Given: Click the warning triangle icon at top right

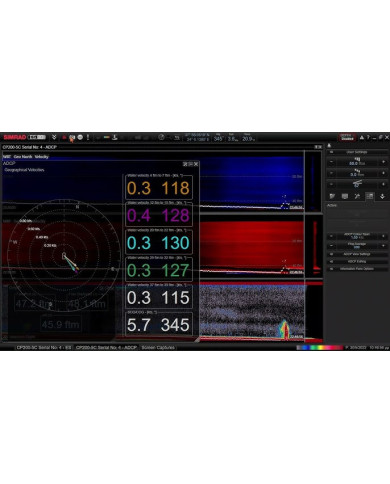Looking at the screenshot, I should [x=362, y=137].
